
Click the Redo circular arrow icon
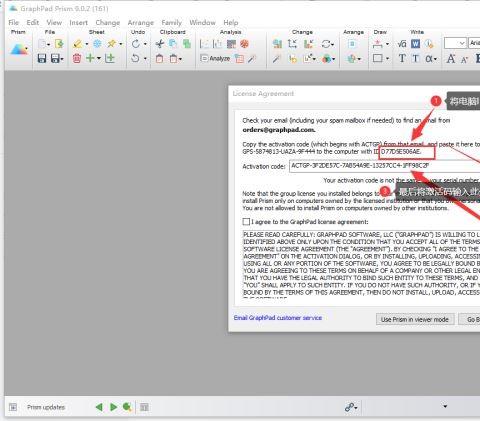[136, 44]
